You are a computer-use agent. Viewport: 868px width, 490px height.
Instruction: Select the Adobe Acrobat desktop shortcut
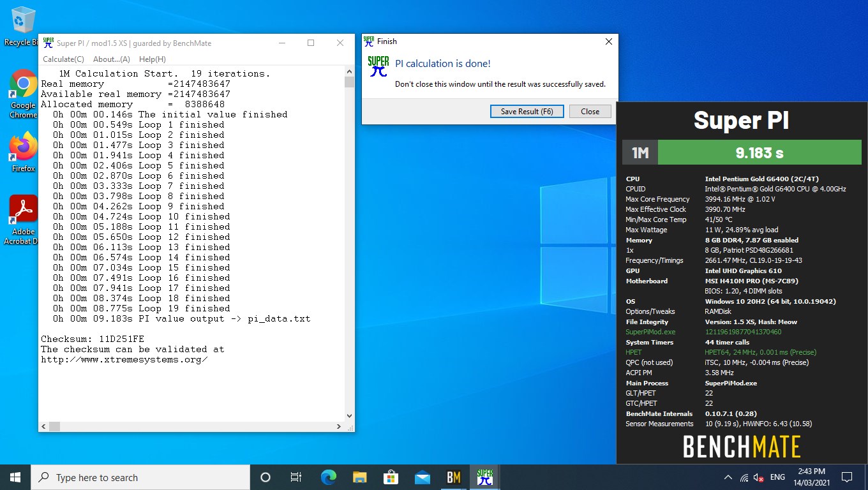pyautogui.click(x=23, y=220)
